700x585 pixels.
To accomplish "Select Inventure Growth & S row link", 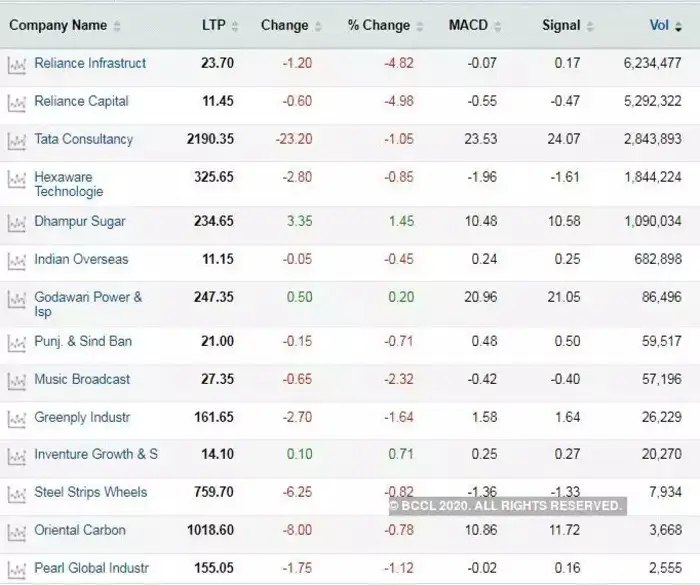I will pyautogui.click(x=96, y=454).
